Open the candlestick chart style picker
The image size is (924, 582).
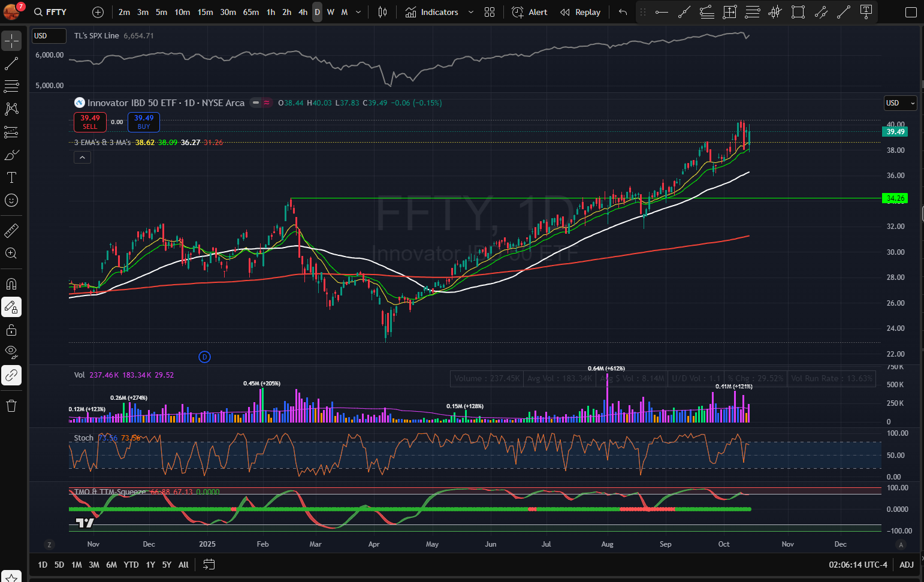pos(382,12)
